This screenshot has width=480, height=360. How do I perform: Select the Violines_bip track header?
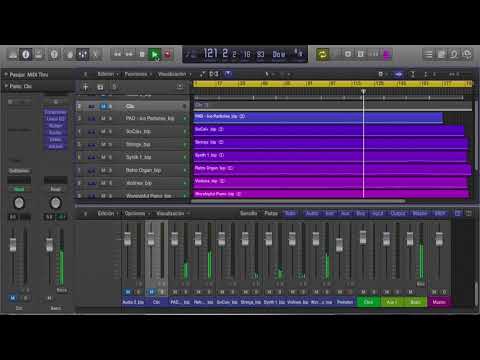(x=132, y=183)
